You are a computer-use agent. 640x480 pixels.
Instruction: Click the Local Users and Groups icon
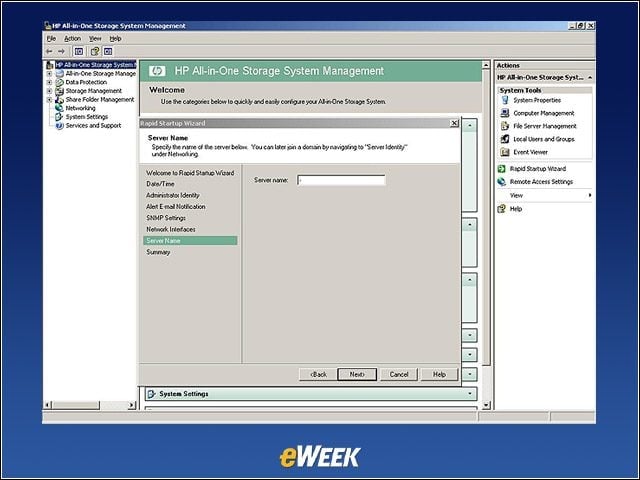point(505,139)
